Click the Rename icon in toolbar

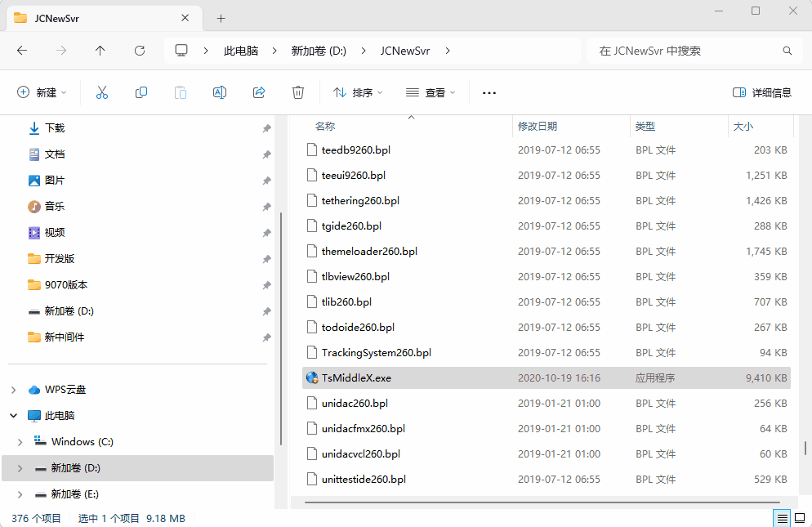point(219,92)
